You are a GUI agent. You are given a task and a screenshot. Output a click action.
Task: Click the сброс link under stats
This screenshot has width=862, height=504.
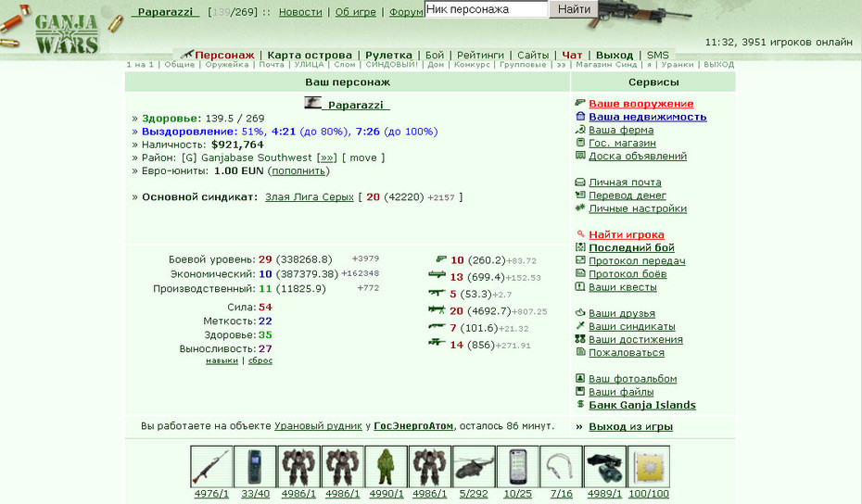260,360
